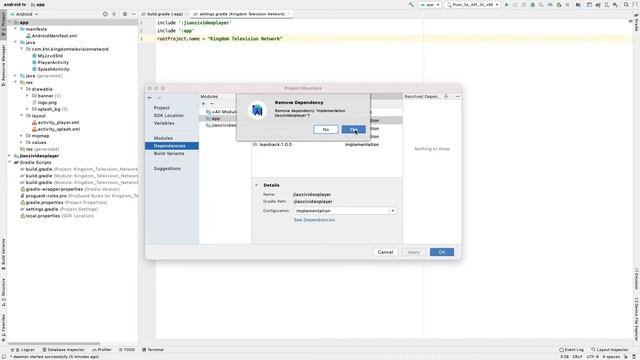The height and width of the screenshot is (360, 640).
Task: Select Suggestions in Project Structure sidebar
Action: [x=167, y=169]
